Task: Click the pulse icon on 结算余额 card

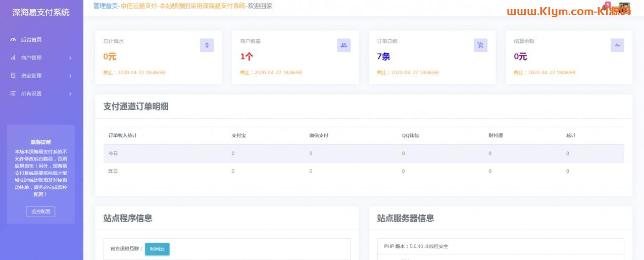Action: (617, 45)
